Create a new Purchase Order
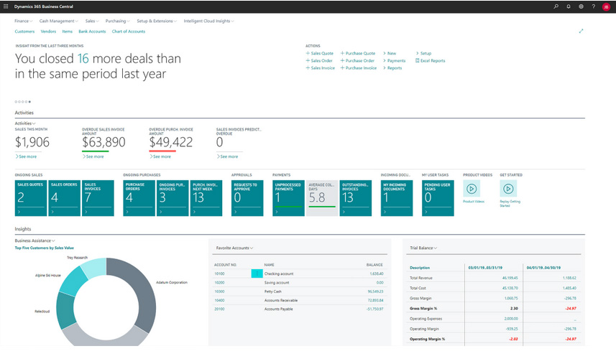Screen dimensions: 616x364 point(357,61)
